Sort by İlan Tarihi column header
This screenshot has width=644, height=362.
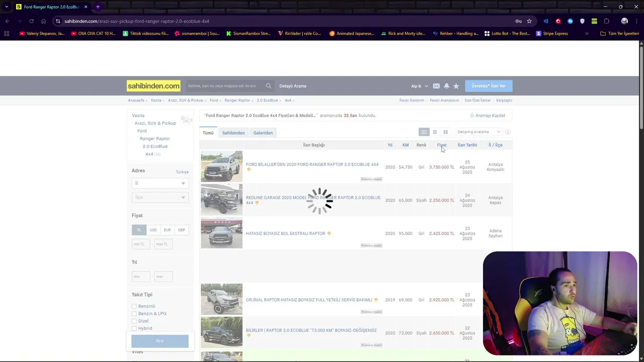pos(467,145)
